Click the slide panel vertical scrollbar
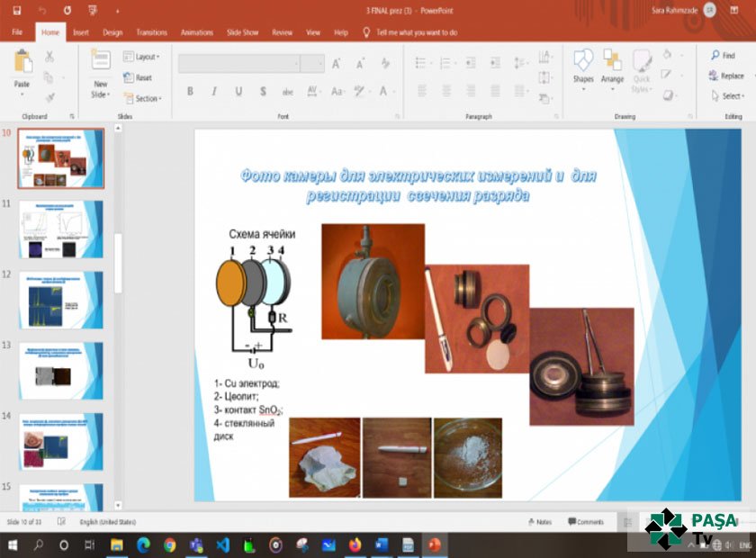This screenshot has width=756, height=558. tap(118, 261)
